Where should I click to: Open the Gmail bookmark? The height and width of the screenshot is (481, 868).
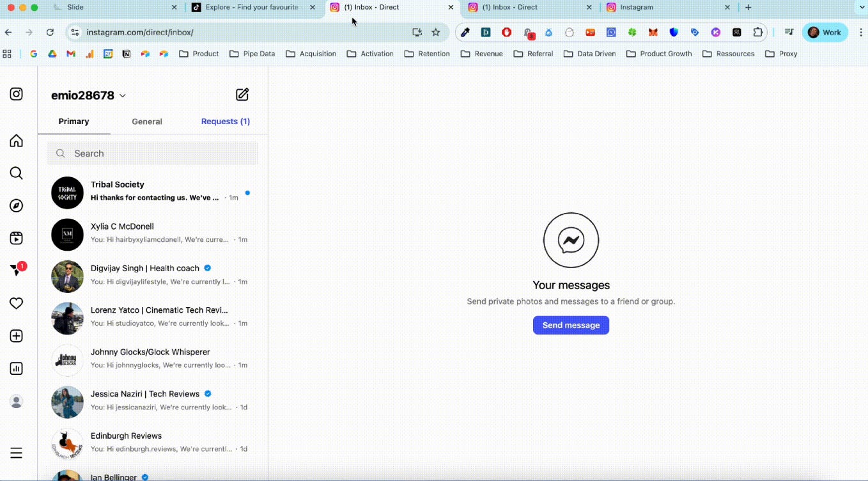point(71,54)
